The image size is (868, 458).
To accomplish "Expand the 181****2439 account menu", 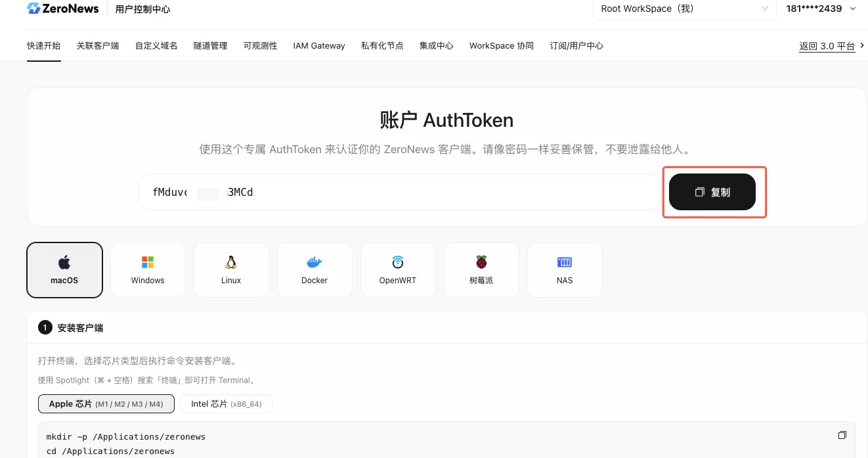I will pos(821,9).
